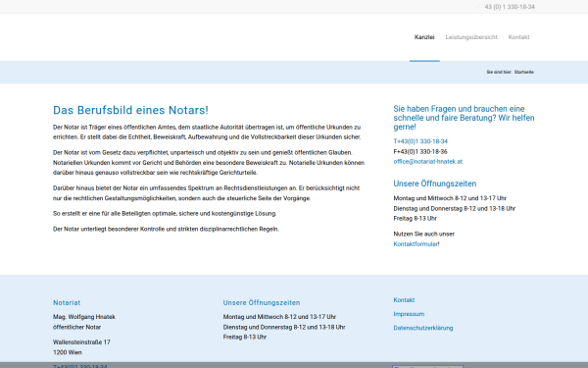588x368 pixels.
Task: Click paragraph starting Der Notar ist vom Gesetz
Action: click(x=209, y=163)
